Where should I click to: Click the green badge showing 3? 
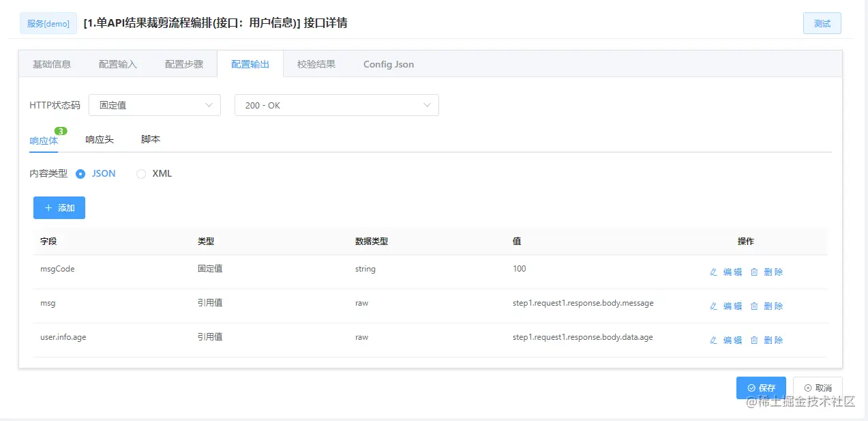point(61,131)
